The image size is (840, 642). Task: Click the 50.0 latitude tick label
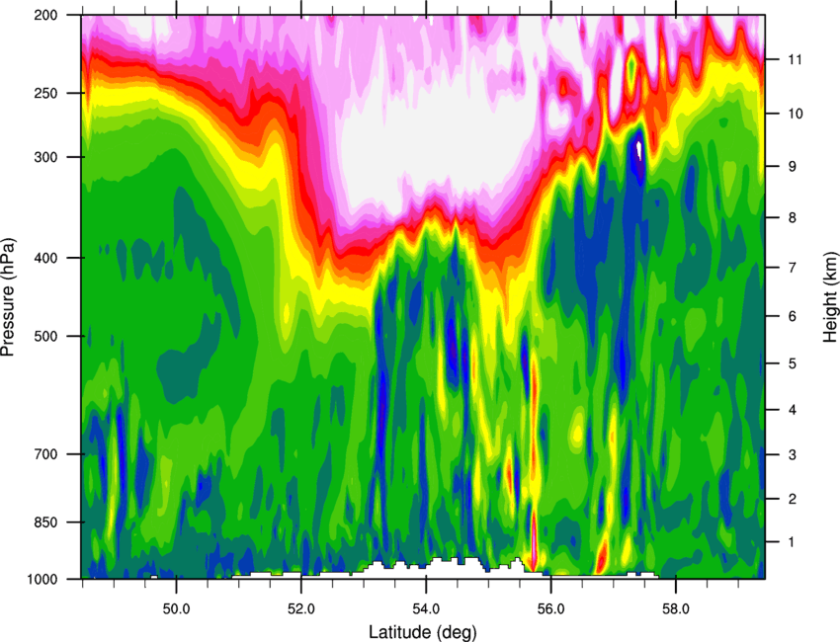pyautogui.click(x=176, y=608)
